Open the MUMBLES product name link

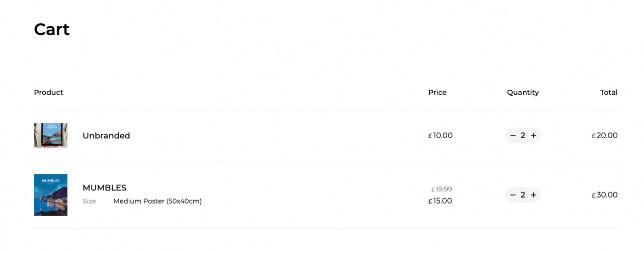tap(104, 187)
